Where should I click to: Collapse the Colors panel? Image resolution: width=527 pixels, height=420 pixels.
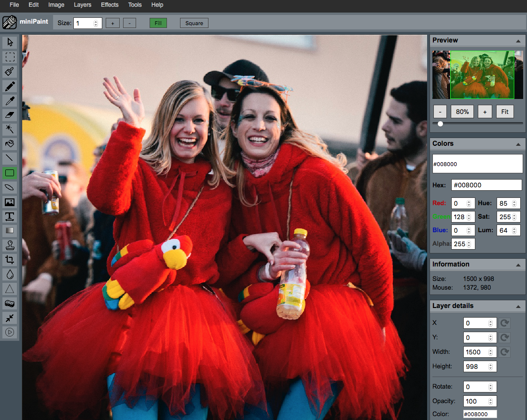pyautogui.click(x=518, y=144)
